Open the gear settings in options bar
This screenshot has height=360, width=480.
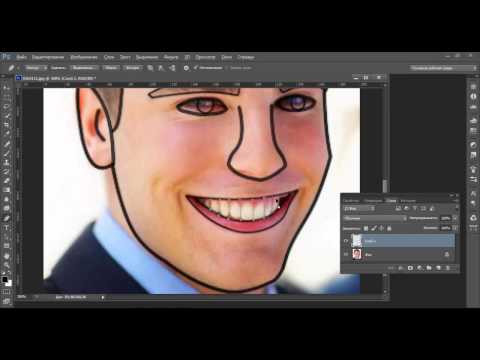[x=186, y=68]
